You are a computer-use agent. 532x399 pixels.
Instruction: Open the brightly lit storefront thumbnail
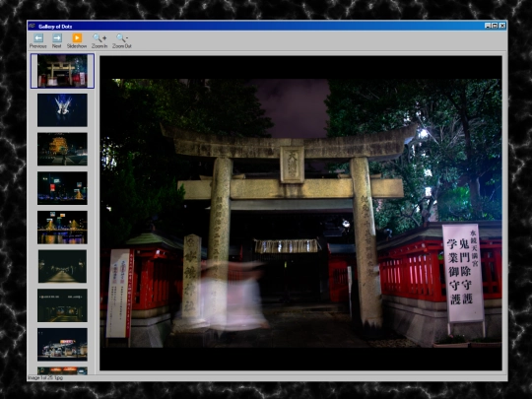[62, 345]
